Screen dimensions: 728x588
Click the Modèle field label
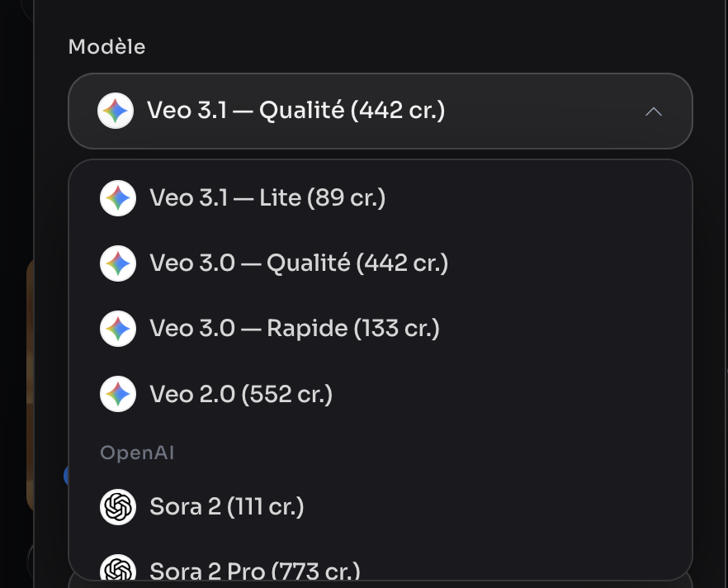[106, 47]
